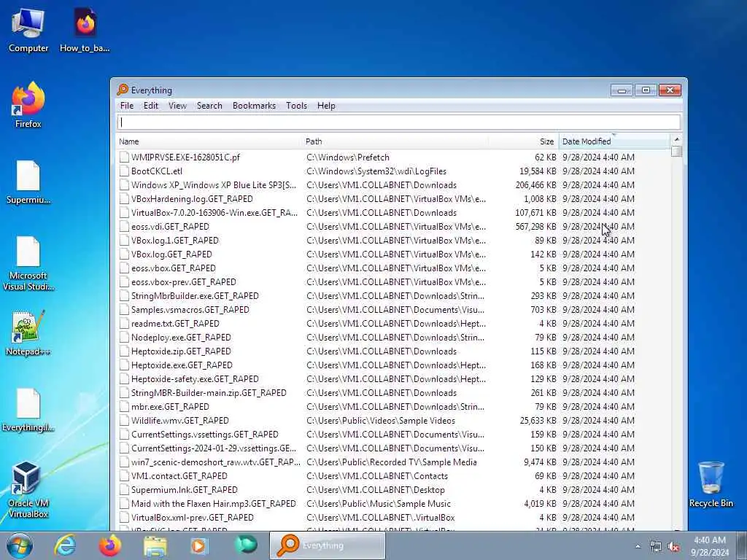Sort results by the Path column
The image size is (747, 560).
(x=395, y=141)
